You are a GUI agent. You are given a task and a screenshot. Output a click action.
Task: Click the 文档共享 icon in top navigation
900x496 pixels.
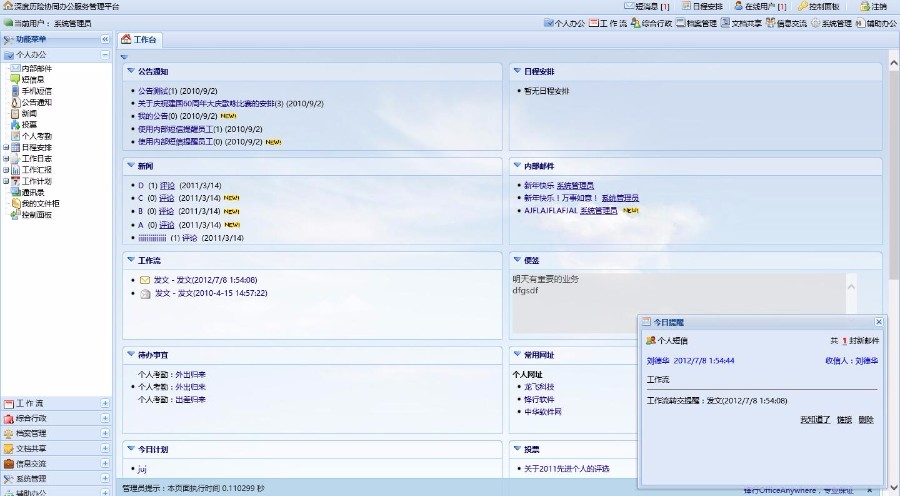point(725,23)
